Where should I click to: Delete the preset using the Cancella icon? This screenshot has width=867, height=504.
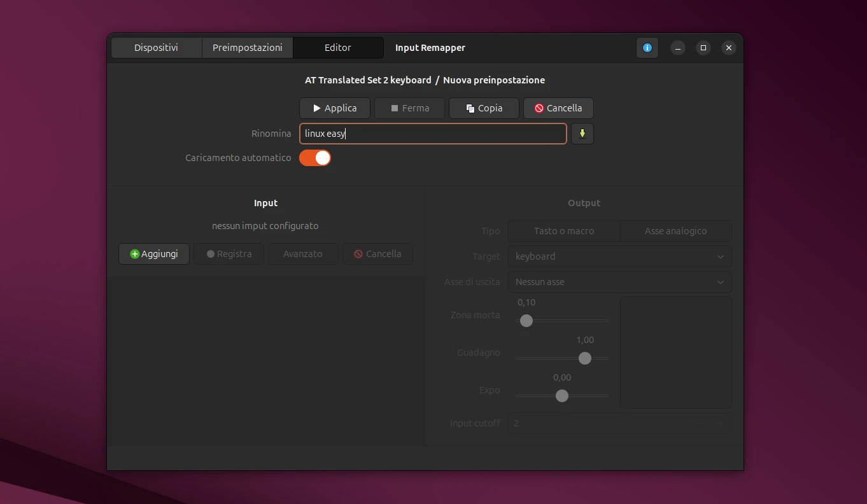539,108
